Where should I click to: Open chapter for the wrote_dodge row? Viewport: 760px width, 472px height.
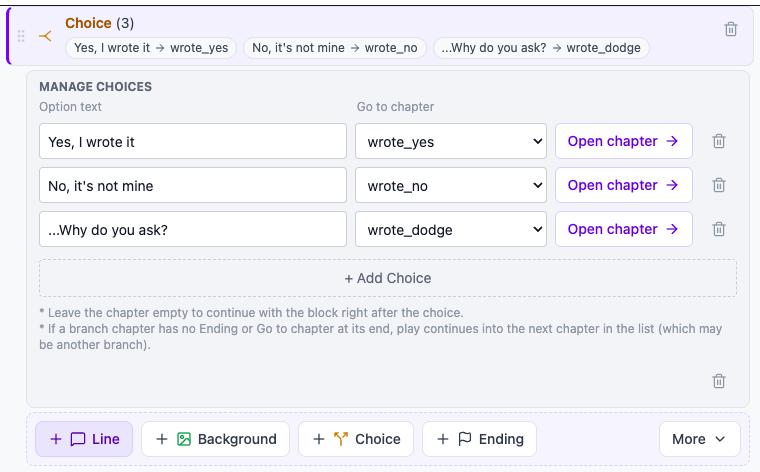click(623, 229)
